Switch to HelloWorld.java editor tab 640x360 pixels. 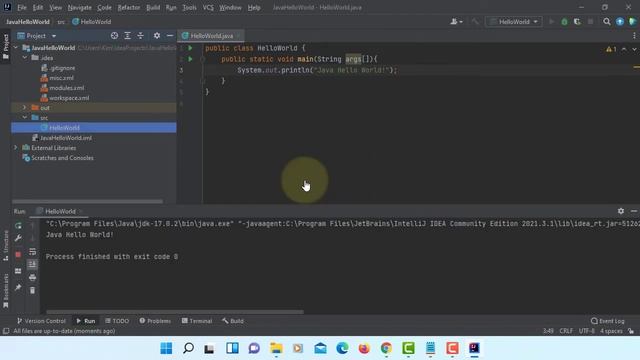[211, 36]
